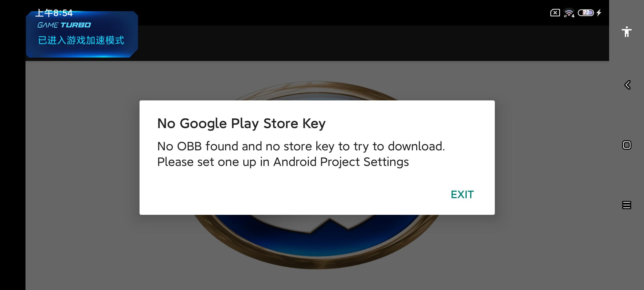
Task: Tap the GAME TURBO banner label
Action: click(x=64, y=25)
